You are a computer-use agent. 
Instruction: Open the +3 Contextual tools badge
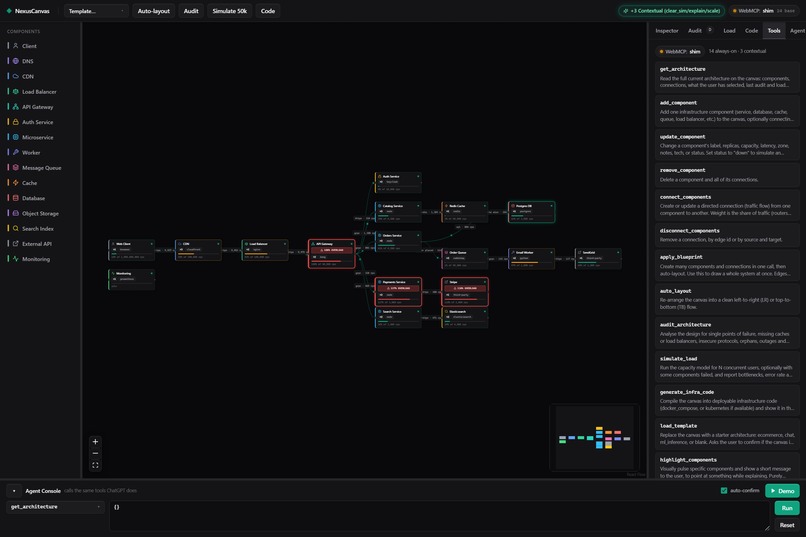click(671, 11)
